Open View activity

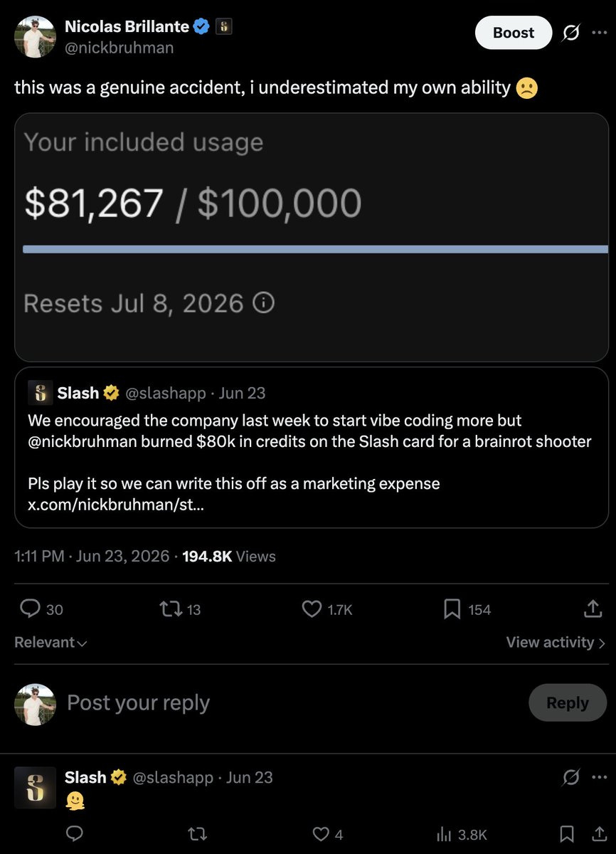(x=556, y=642)
